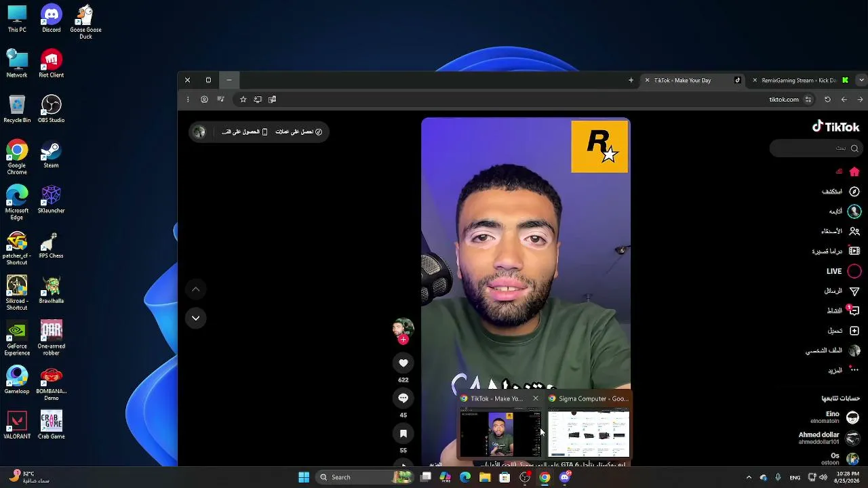
Task: Bookmark this page with the star icon
Action: [243, 100]
